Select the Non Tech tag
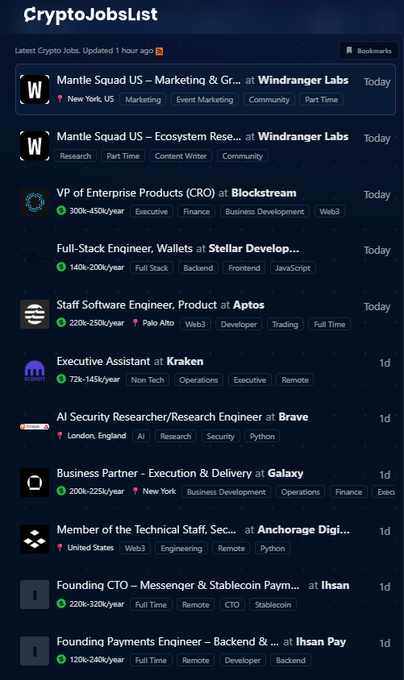 point(147,379)
